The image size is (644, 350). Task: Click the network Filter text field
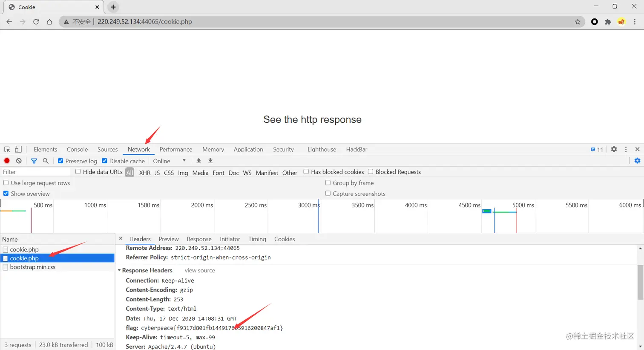click(x=36, y=172)
